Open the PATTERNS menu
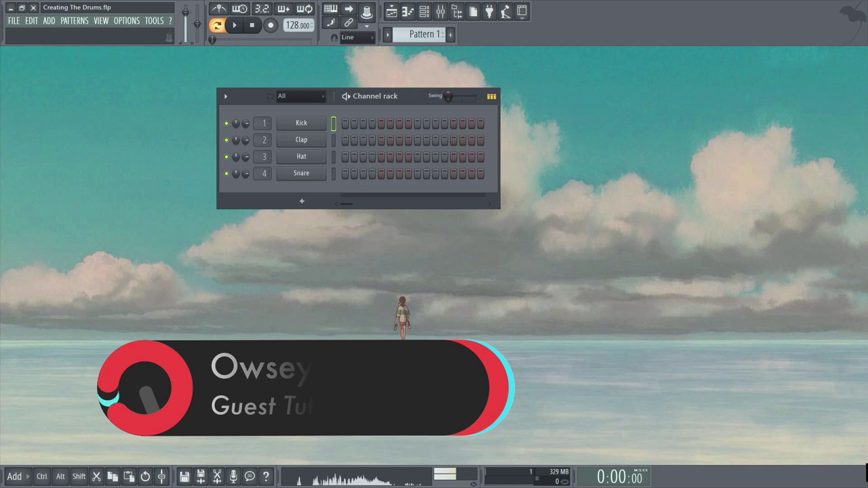The image size is (868, 488). pyautogui.click(x=74, y=21)
